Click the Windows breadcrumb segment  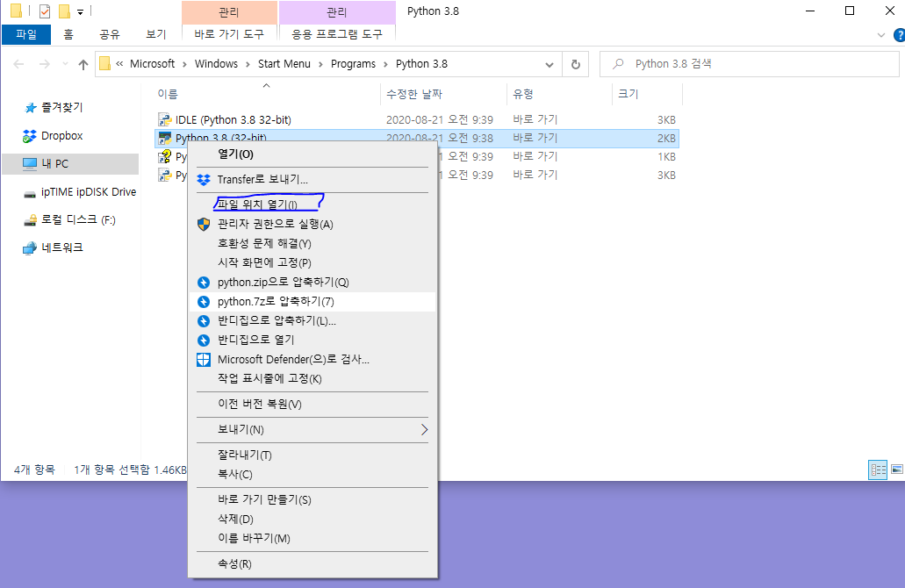[216, 64]
